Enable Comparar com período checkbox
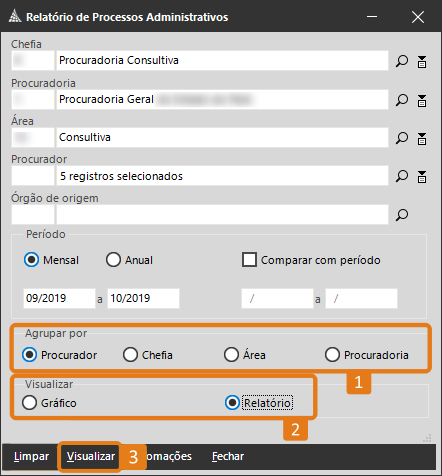The width and height of the screenshot is (442, 476). click(249, 260)
